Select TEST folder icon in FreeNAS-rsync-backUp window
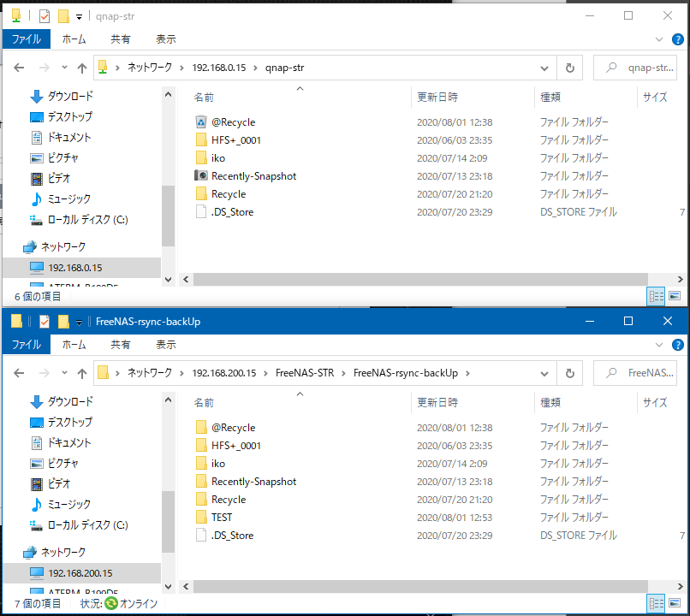 [x=201, y=517]
